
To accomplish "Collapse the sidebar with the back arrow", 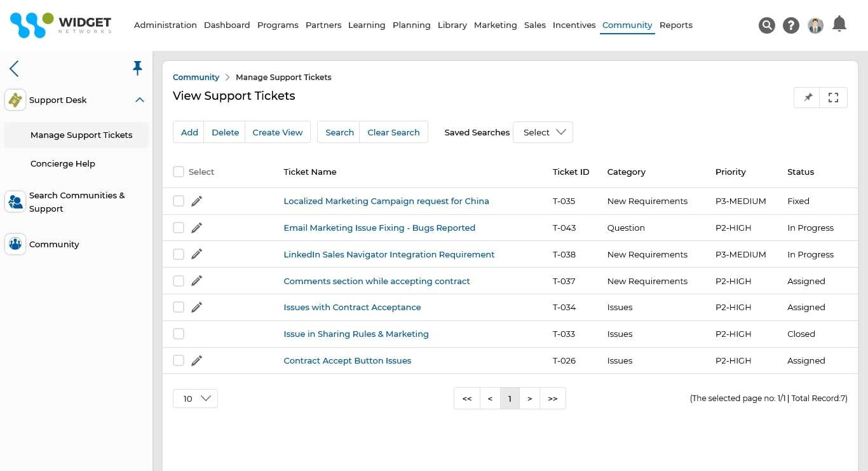I will [14, 69].
